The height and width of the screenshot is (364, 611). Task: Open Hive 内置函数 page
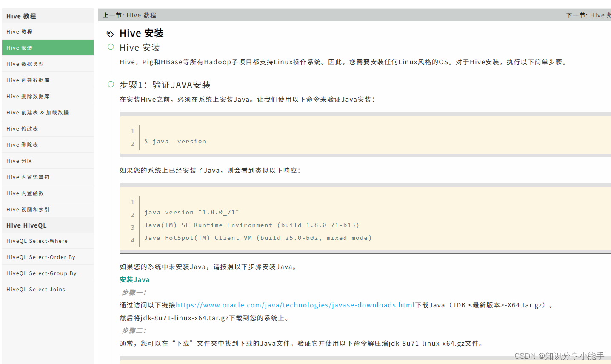tap(48, 193)
